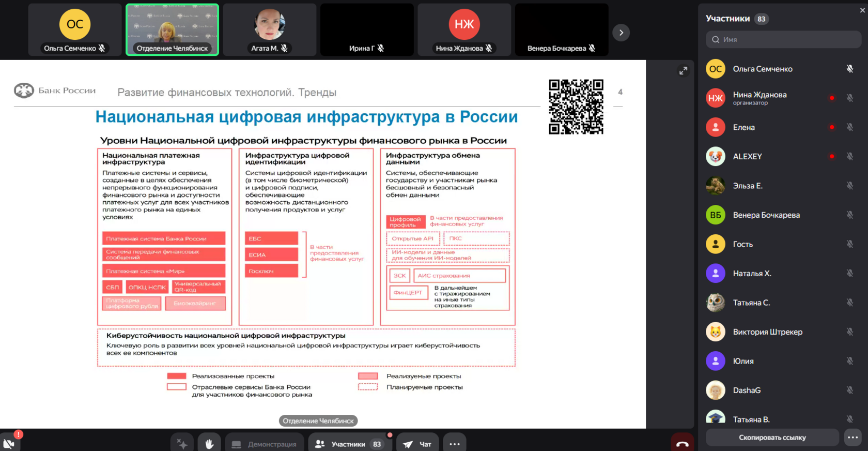Screen dimensions: 868x451
Task: Select Ольга Семченко video tile
Action: 75,29
